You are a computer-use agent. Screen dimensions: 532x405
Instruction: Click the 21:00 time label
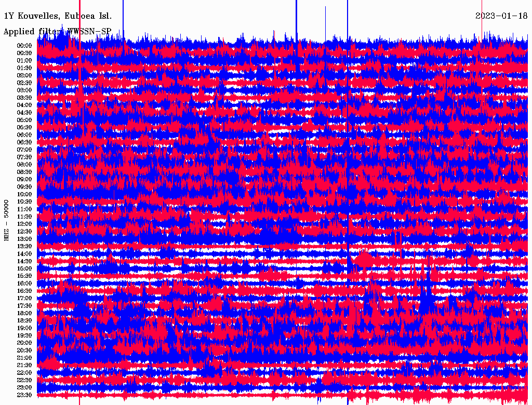click(24, 358)
